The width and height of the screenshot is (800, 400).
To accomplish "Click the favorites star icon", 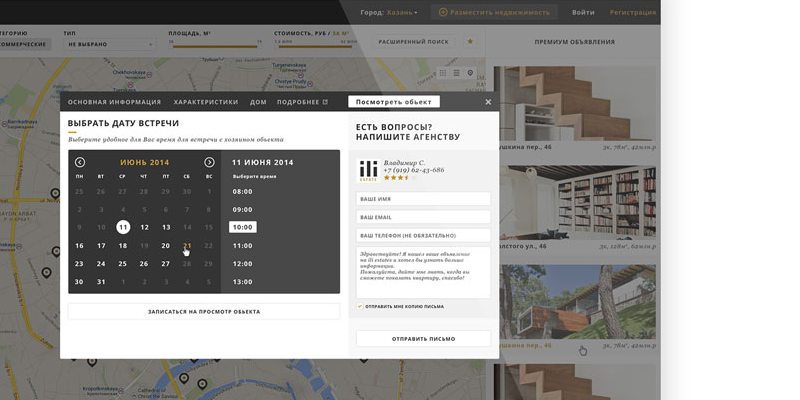I will click(470, 42).
